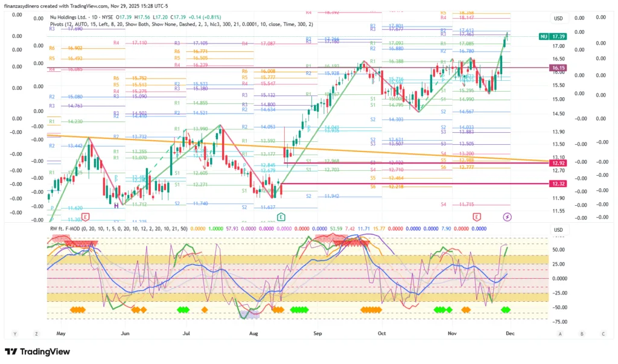Image resolution: width=618 pixels, height=364 pixels.
Task: Open the USD currency selector on the price chart
Action: coord(558,18)
